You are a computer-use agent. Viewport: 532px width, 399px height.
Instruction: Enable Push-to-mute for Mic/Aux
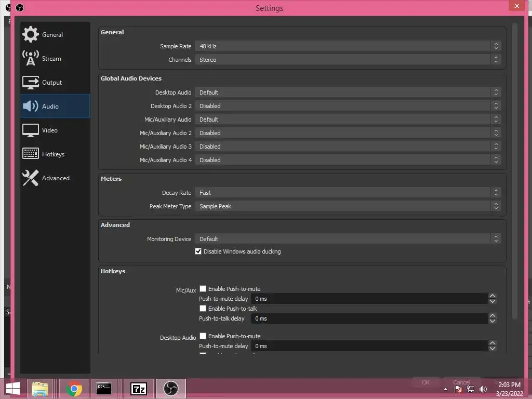coord(203,289)
